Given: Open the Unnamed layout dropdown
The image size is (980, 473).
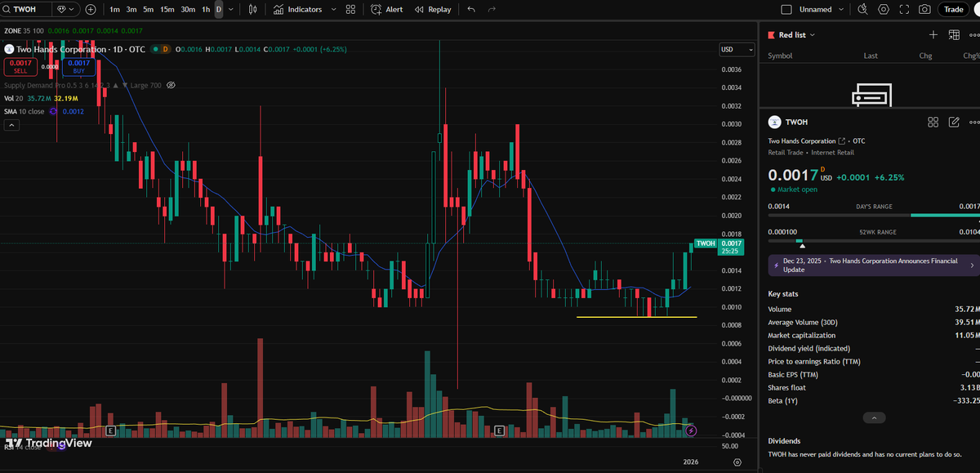Looking at the screenshot, I should pos(822,10).
